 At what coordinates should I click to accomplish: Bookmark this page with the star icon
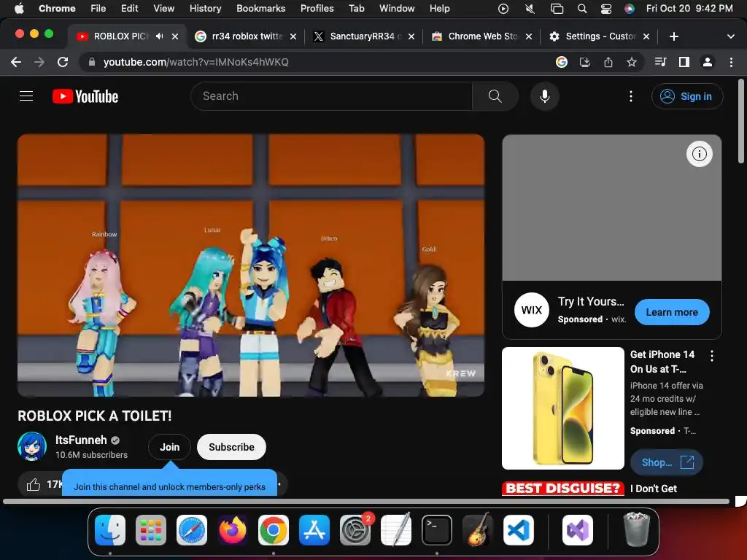pyautogui.click(x=631, y=62)
